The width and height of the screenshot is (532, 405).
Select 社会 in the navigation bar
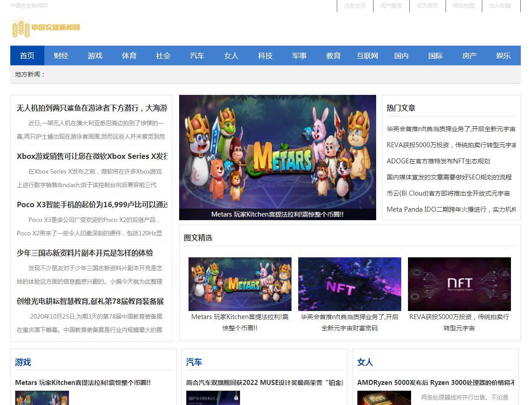click(x=163, y=55)
